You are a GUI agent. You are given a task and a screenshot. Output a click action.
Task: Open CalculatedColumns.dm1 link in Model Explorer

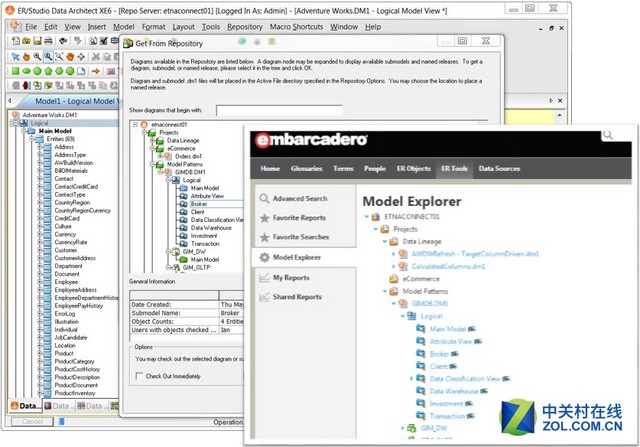pyautogui.click(x=448, y=267)
